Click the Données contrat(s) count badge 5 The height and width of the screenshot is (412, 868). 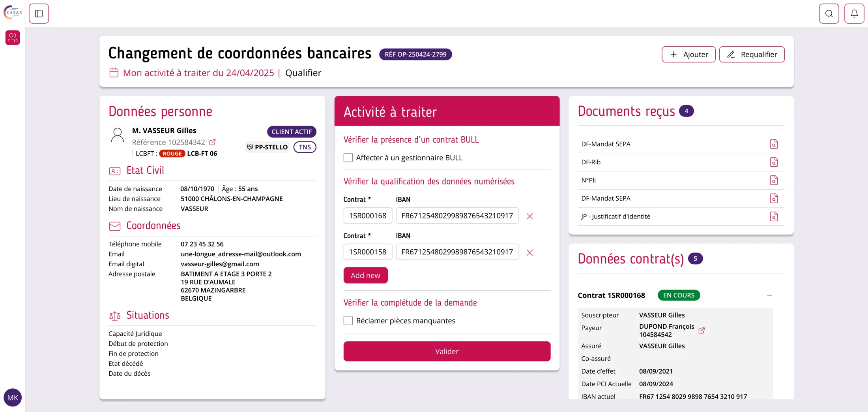point(695,259)
